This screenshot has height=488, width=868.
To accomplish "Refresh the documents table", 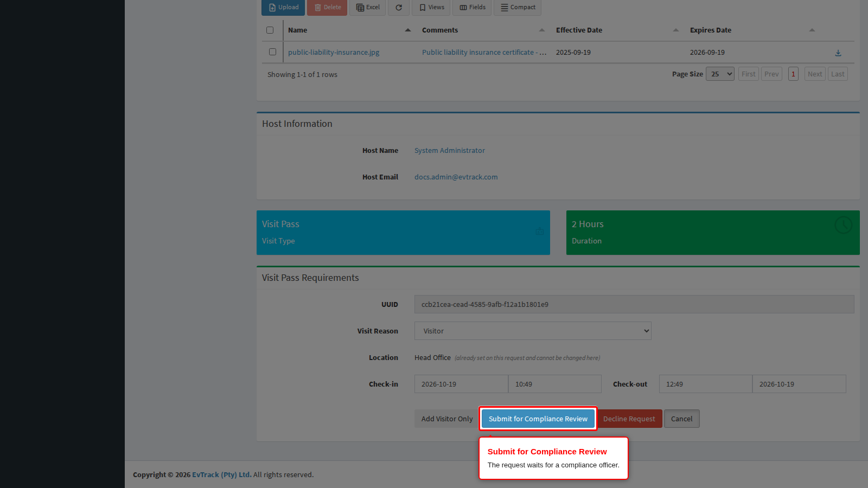I will click(399, 8).
